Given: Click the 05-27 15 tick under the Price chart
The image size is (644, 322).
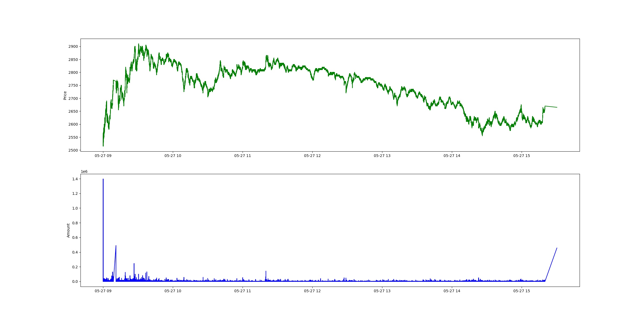Looking at the screenshot, I should click(x=522, y=156).
